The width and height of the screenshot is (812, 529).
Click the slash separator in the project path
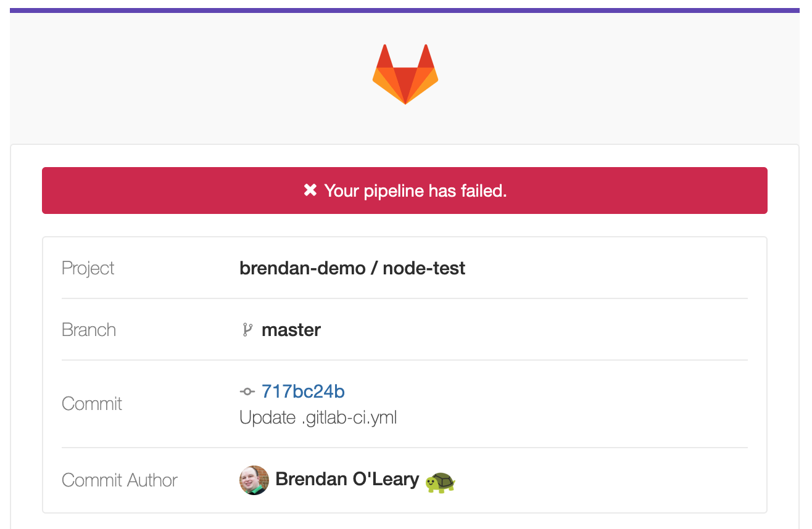[374, 268]
